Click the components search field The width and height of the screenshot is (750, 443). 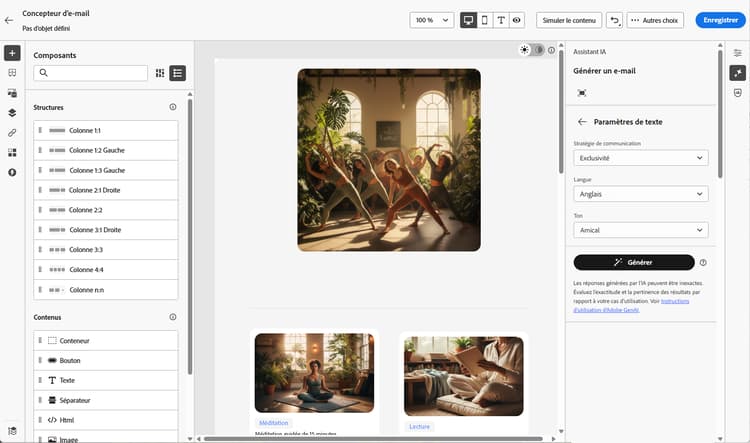tap(90, 73)
